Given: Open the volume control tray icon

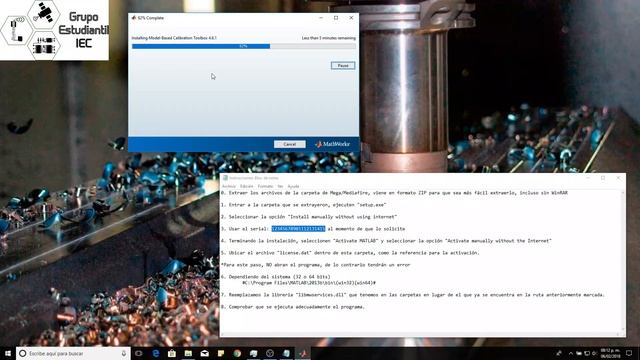Looking at the screenshot, I should click(x=594, y=353).
